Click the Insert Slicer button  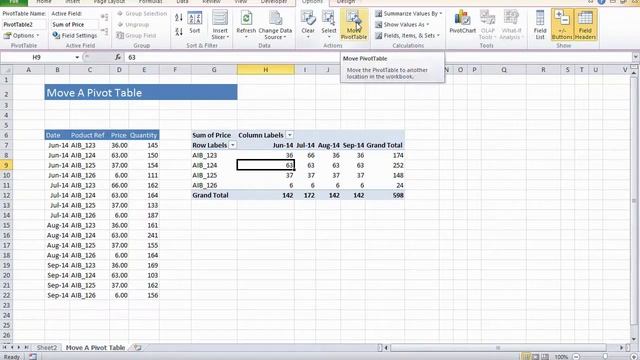(220, 24)
